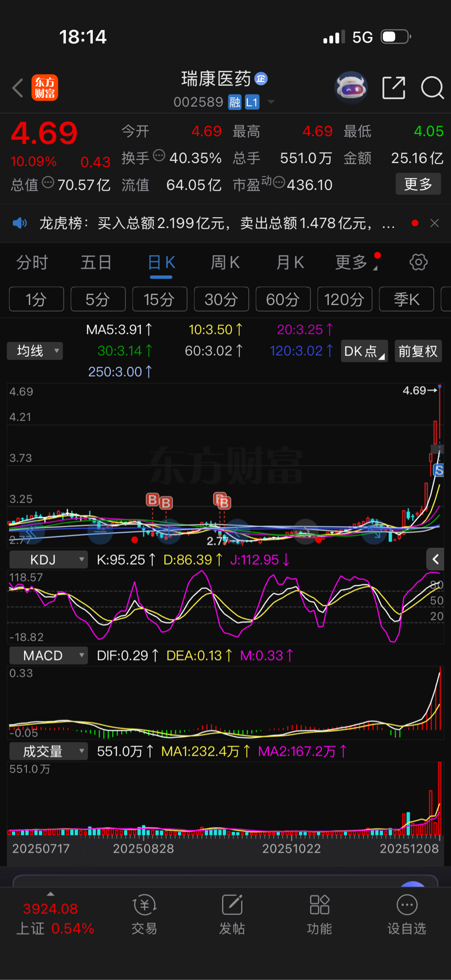Switch to 周K chart tab

tap(225, 262)
